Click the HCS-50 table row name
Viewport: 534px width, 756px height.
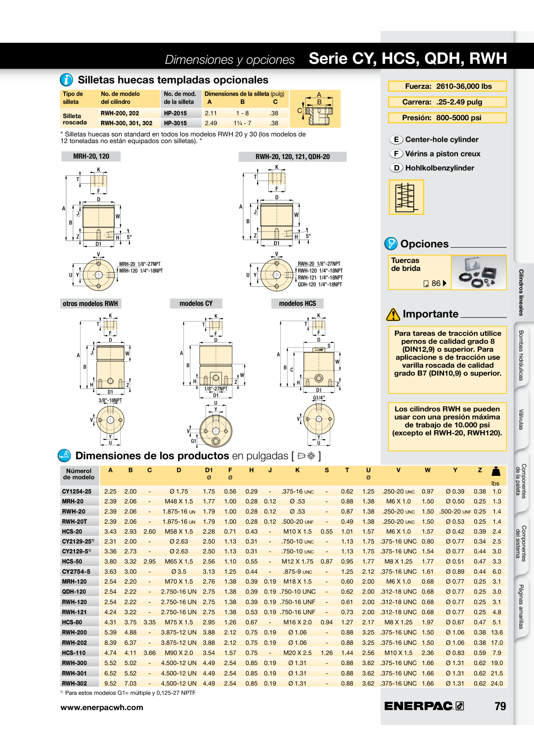click(x=72, y=562)
